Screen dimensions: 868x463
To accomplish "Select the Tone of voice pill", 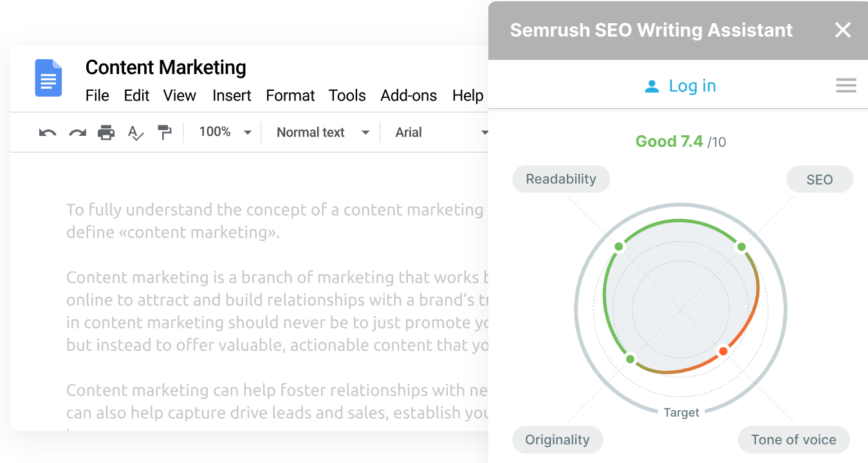I will point(793,440).
